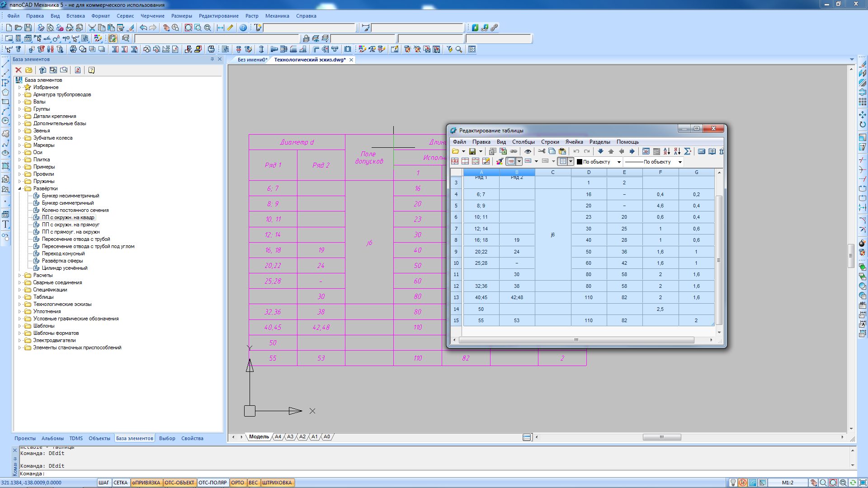Switch to A4 layout tab
The image size is (868, 488).
(278, 437)
